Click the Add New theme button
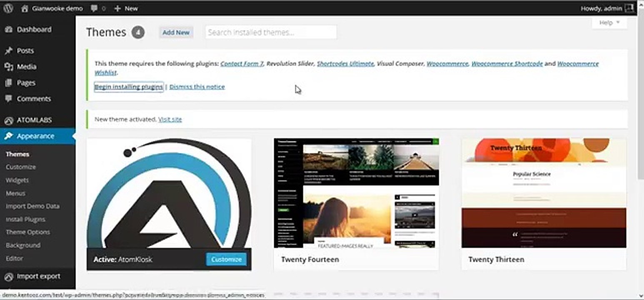The height and width of the screenshot is (300, 644). [176, 32]
